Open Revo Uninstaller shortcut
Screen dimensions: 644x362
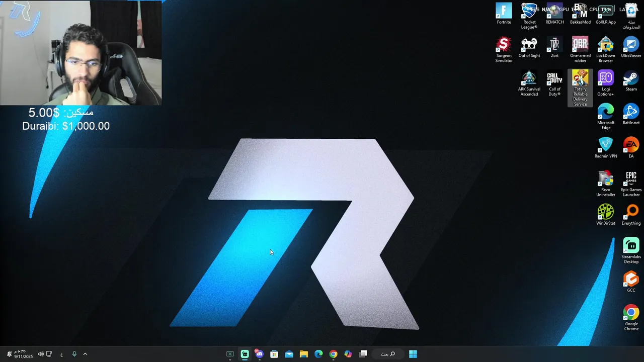click(606, 184)
